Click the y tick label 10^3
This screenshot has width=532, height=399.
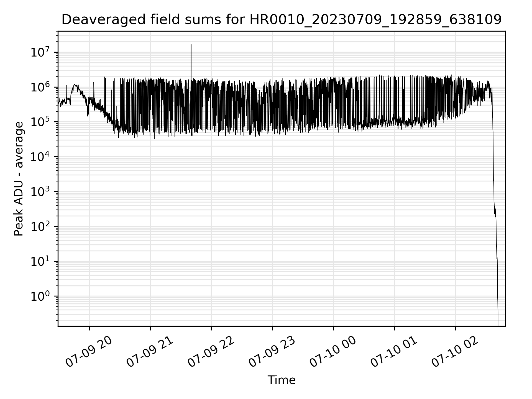pos(40,191)
